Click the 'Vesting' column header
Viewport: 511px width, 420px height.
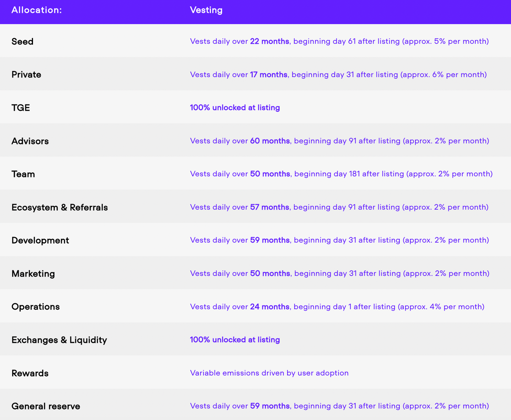tap(206, 10)
